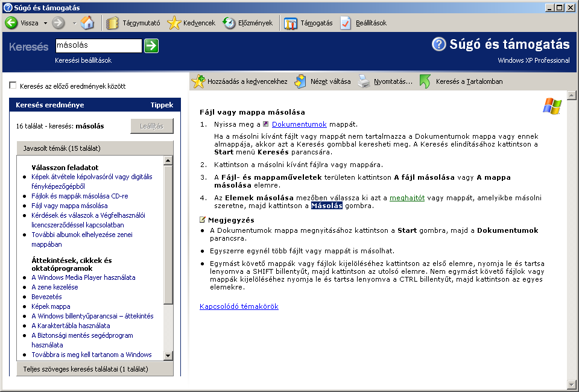Click the Beállítások toolbar label
The width and height of the screenshot is (579, 392).
[371, 23]
